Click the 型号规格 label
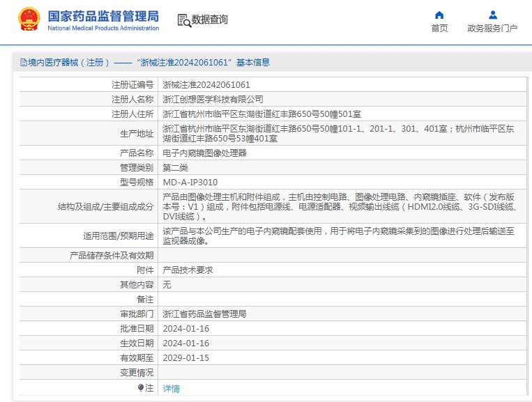The image size is (532, 402). tap(137, 183)
